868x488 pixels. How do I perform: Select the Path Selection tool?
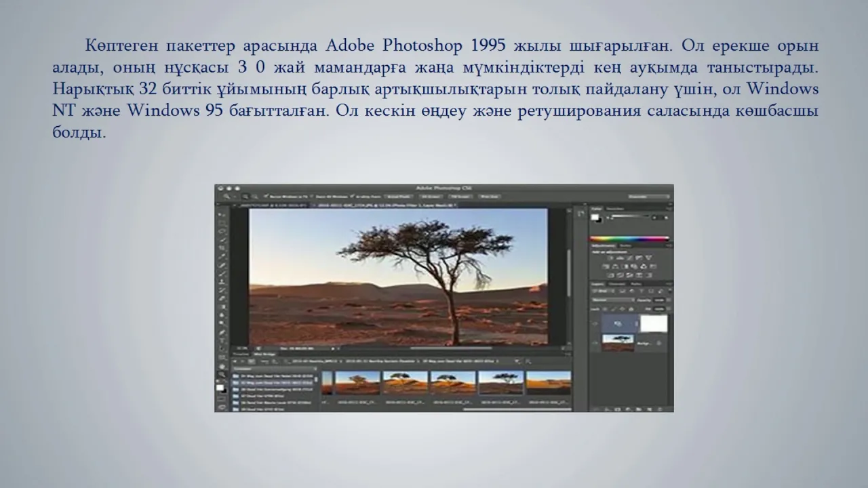(x=222, y=348)
